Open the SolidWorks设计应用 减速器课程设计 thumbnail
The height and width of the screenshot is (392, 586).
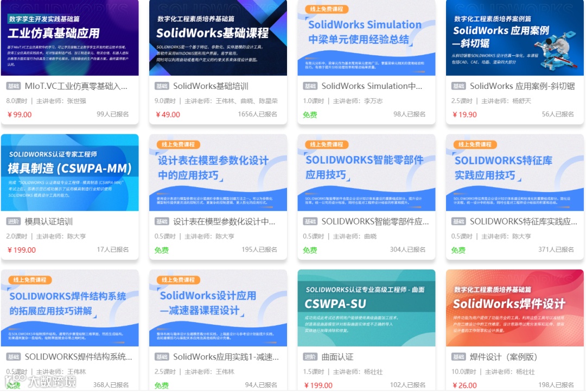click(x=218, y=308)
